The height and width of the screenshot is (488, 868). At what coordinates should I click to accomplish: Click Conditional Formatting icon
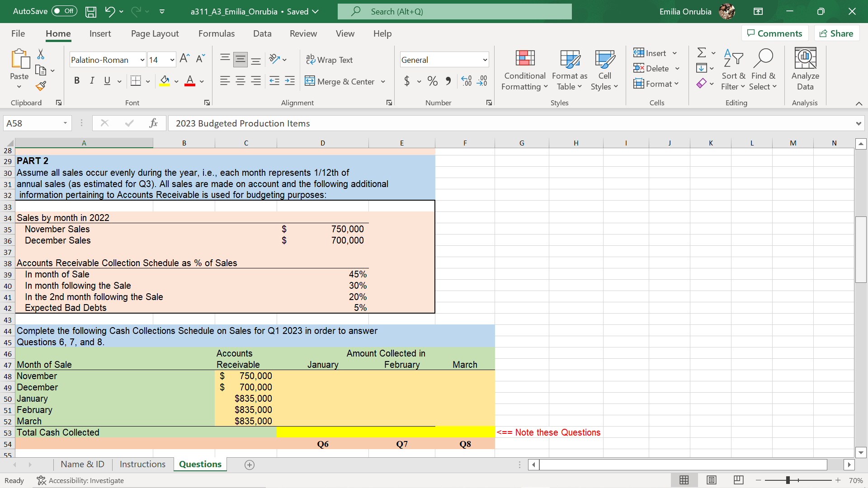click(525, 59)
